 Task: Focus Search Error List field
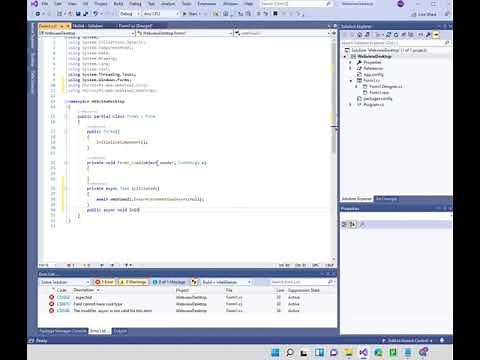302,282
